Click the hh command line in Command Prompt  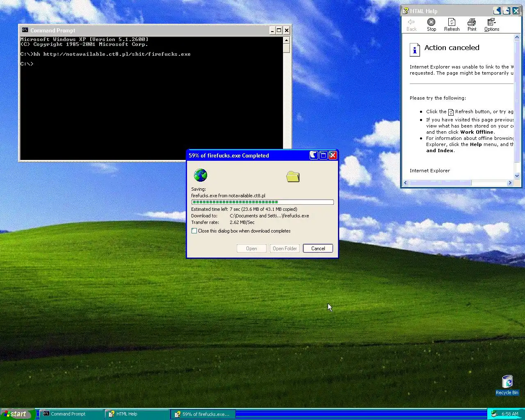tap(105, 54)
